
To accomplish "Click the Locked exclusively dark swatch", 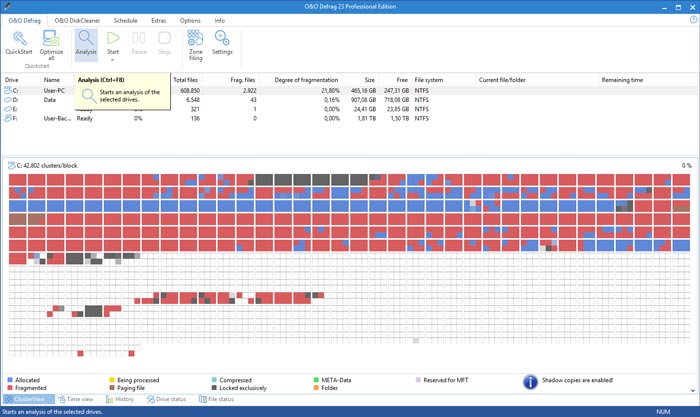I will pyautogui.click(x=214, y=388).
